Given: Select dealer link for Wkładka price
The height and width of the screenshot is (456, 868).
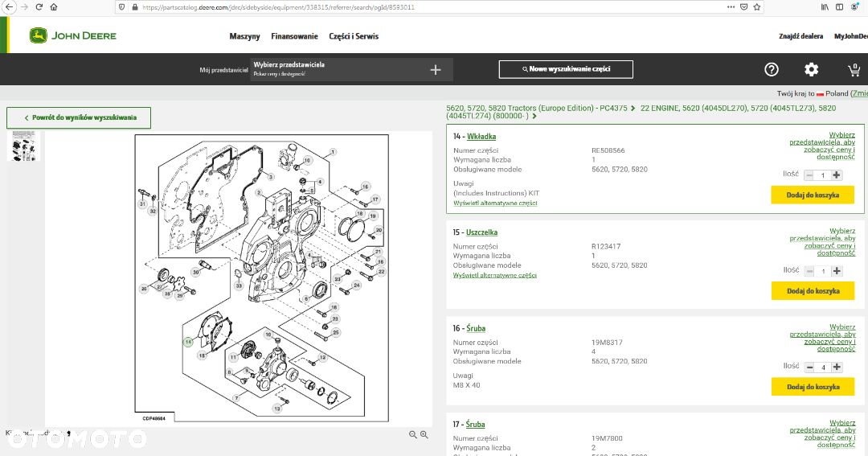Looking at the screenshot, I should (822, 146).
